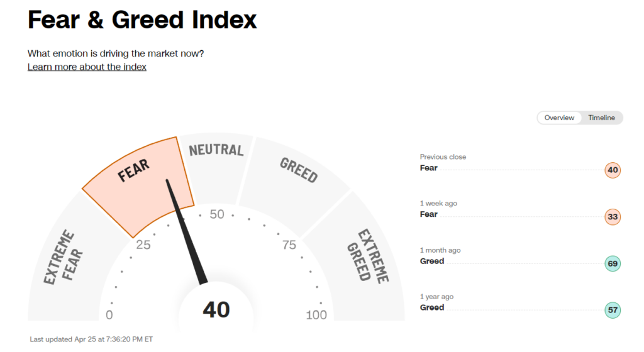The width and height of the screenshot is (644, 352).
Task: Click the 'Greed' label under 1 month ago
Action: click(x=432, y=261)
